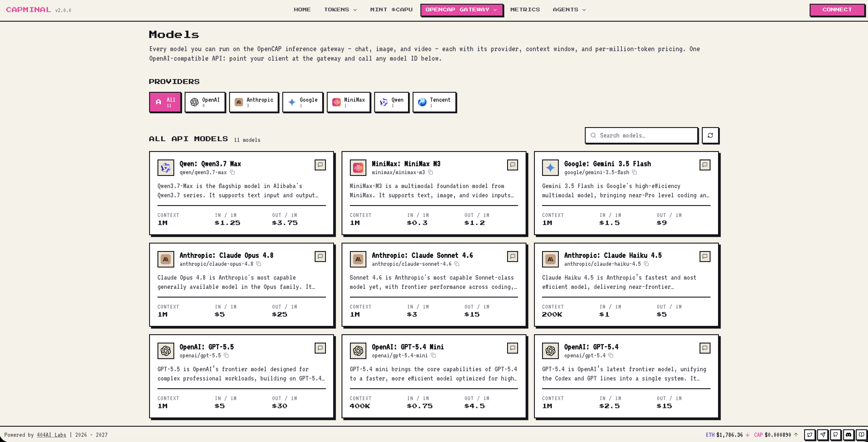Viewport: 868px width, 442px height.
Task: Click the CAP price ticker
Action: point(776,434)
